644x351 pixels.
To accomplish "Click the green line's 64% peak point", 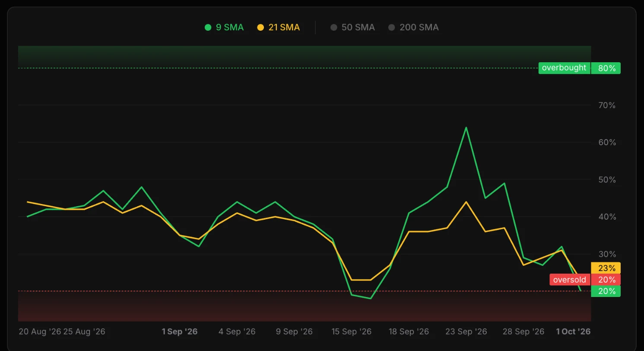I will [466, 128].
